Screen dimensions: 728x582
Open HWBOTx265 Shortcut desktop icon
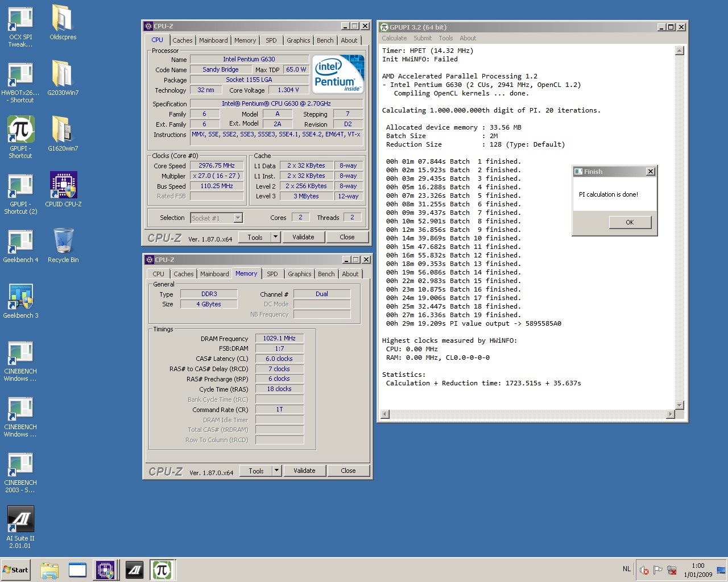[20, 82]
